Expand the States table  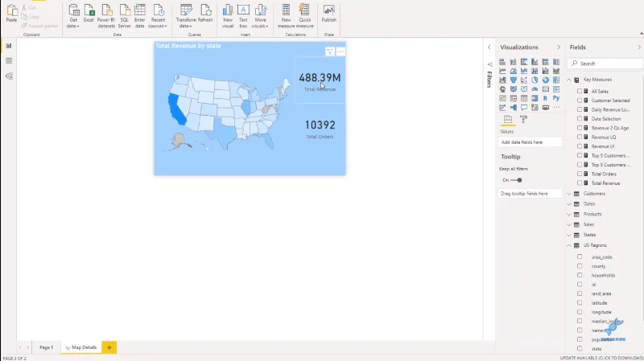(569, 235)
